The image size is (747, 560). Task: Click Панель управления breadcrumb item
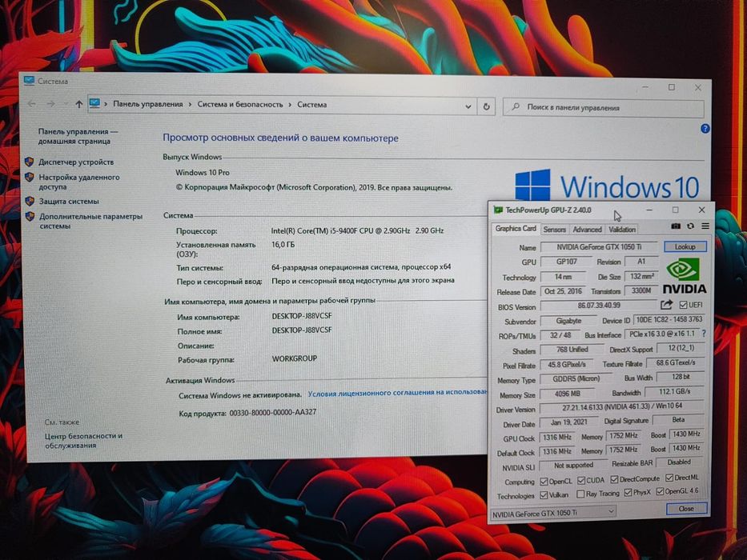tap(147, 104)
